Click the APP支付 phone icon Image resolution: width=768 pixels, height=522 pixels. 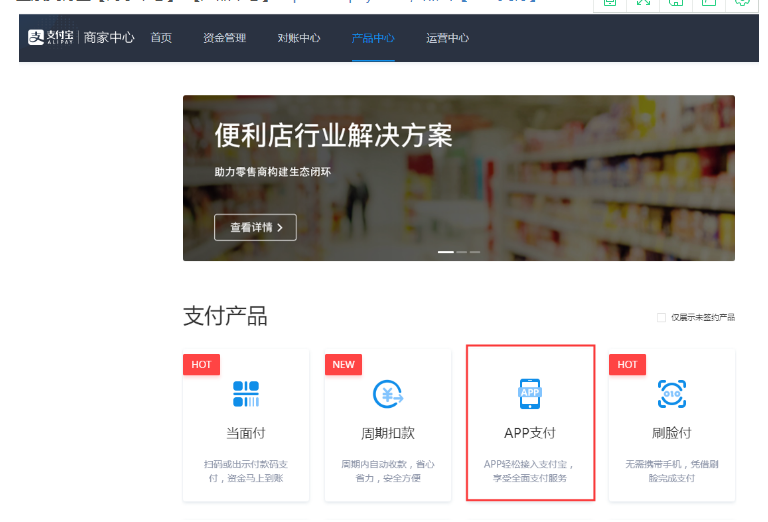click(530, 393)
